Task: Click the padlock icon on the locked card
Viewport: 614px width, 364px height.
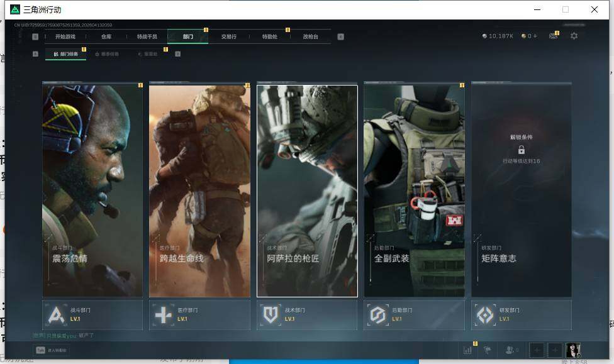Action: coord(521,150)
